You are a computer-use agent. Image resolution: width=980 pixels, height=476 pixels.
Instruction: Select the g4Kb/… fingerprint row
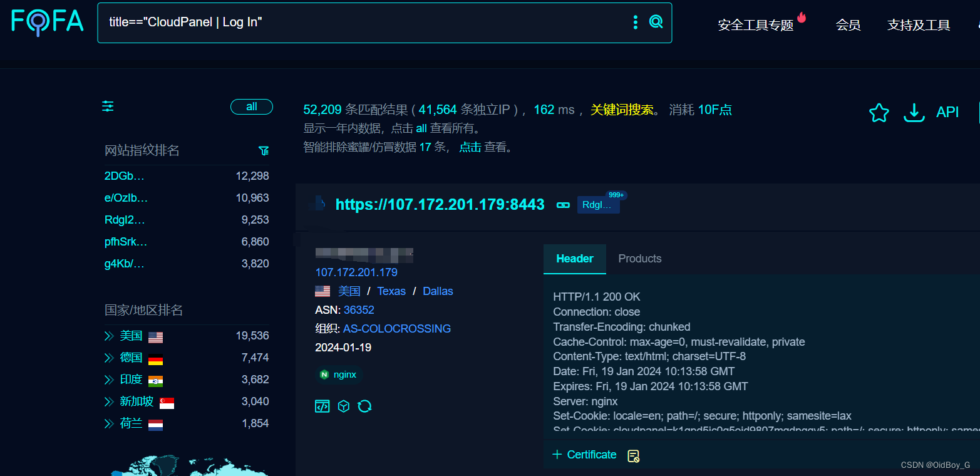tap(187, 264)
